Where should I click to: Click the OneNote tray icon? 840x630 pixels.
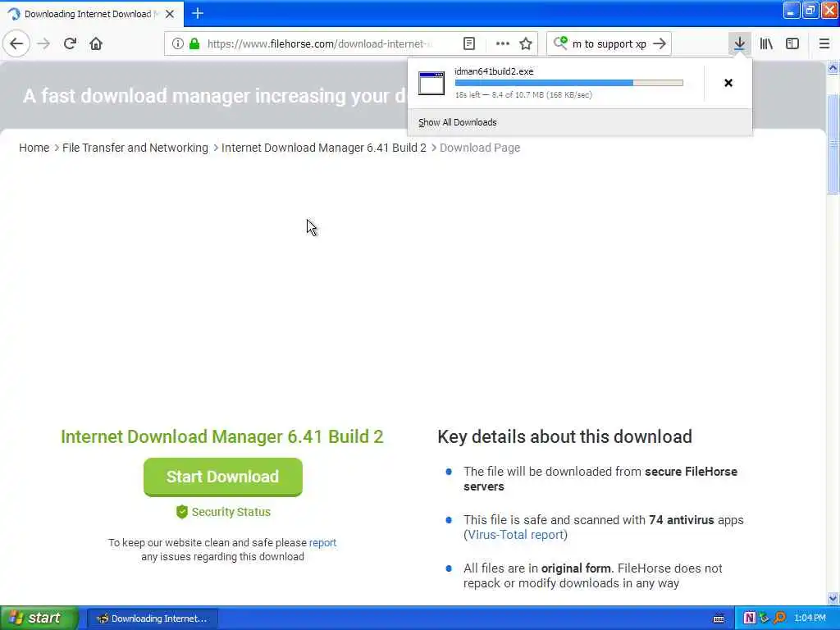tap(750, 619)
